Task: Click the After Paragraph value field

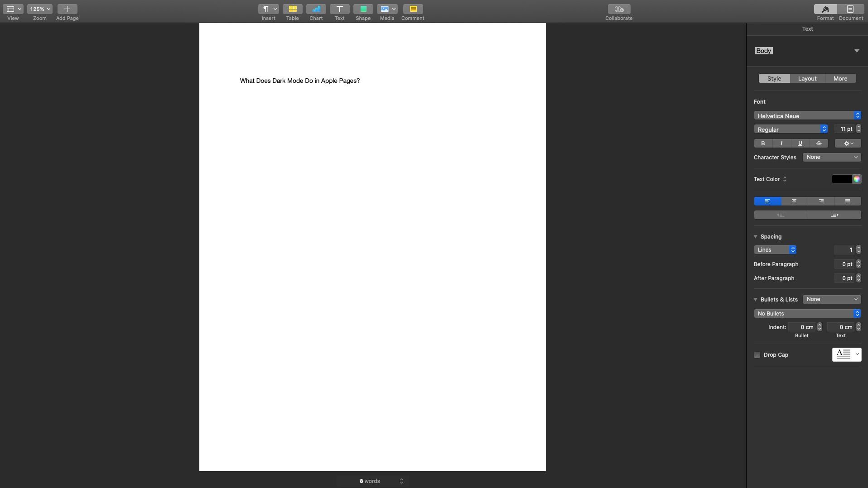Action: 844,278
